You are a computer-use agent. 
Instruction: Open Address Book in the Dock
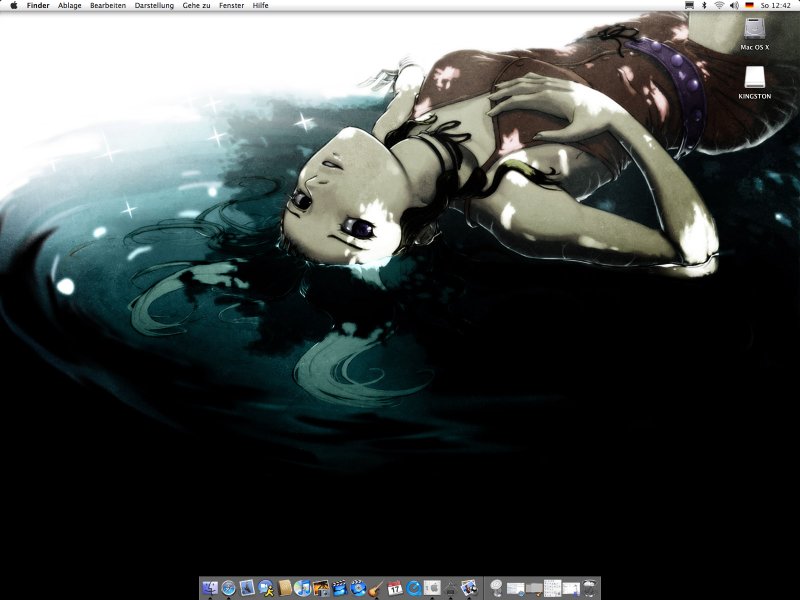pyautogui.click(x=284, y=588)
